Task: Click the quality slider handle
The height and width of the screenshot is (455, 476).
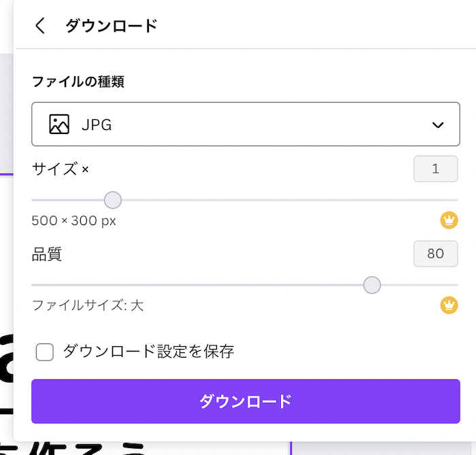Action: pos(372,285)
